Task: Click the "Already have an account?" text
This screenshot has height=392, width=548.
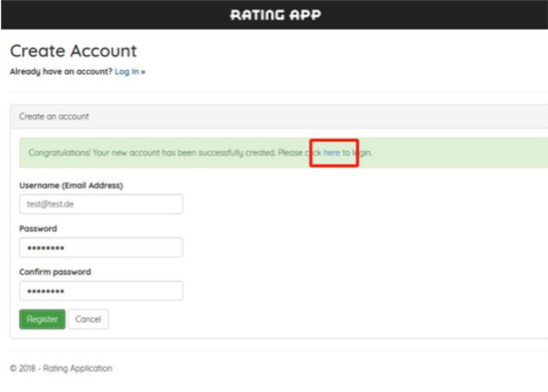Action: (61, 71)
